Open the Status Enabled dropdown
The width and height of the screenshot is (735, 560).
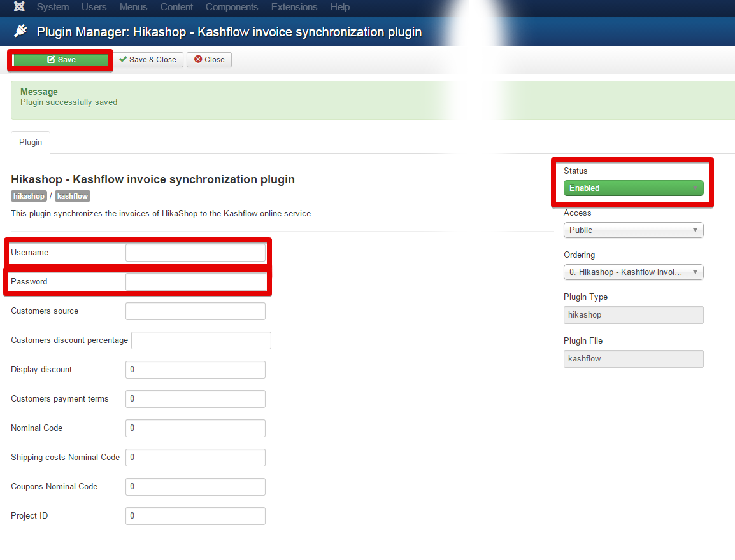click(633, 188)
